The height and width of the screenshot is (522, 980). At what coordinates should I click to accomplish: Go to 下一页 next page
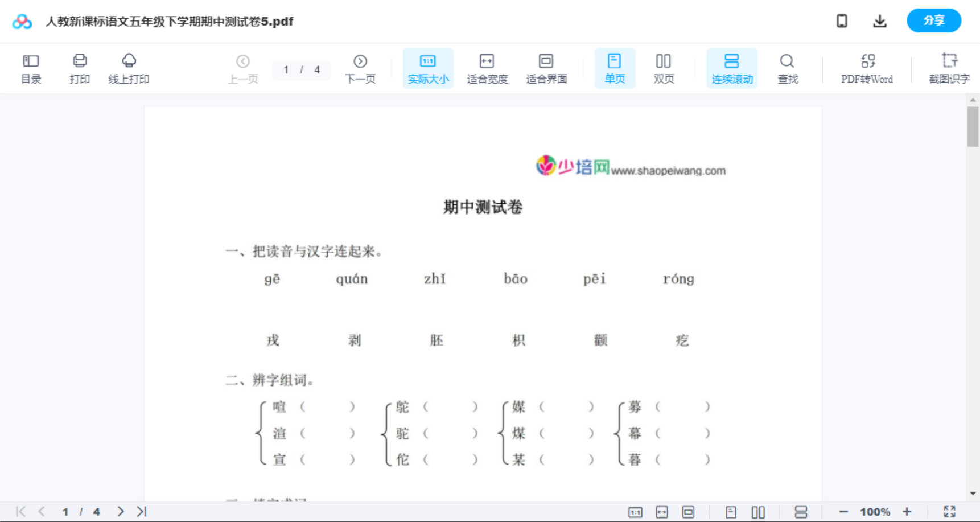pyautogui.click(x=360, y=68)
